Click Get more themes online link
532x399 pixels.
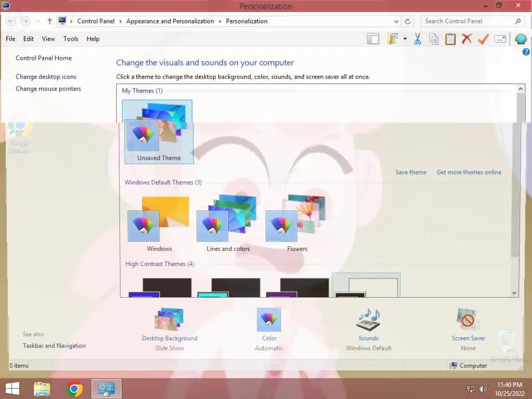469,172
